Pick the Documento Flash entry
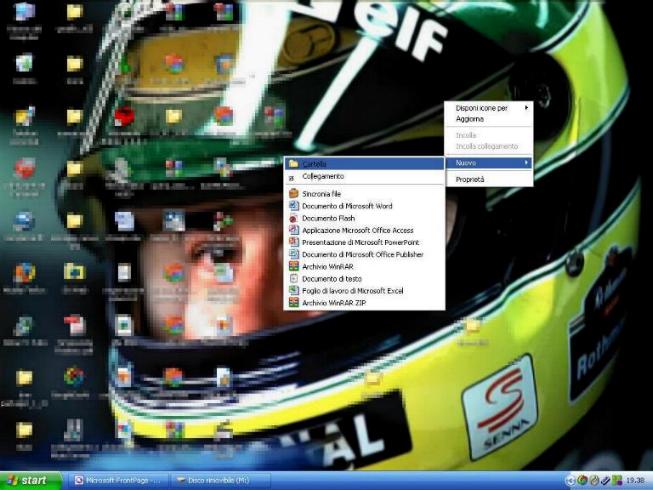653x490 pixels. 364,218
